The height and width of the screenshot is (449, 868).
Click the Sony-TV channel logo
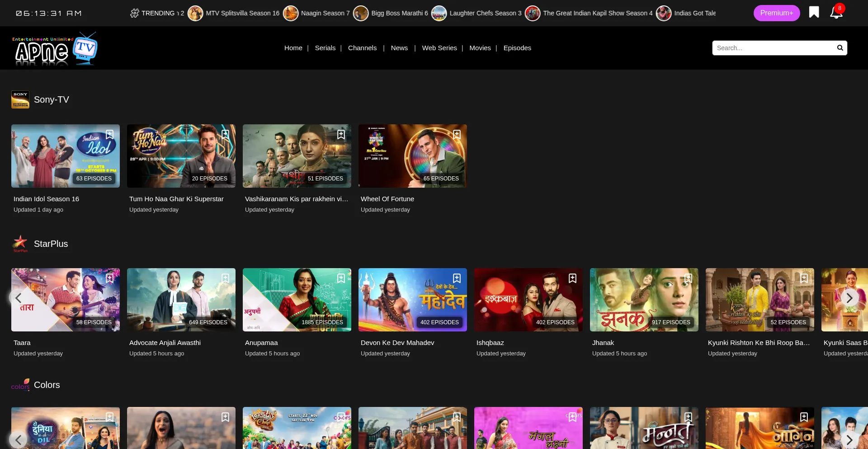click(x=20, y=99)
